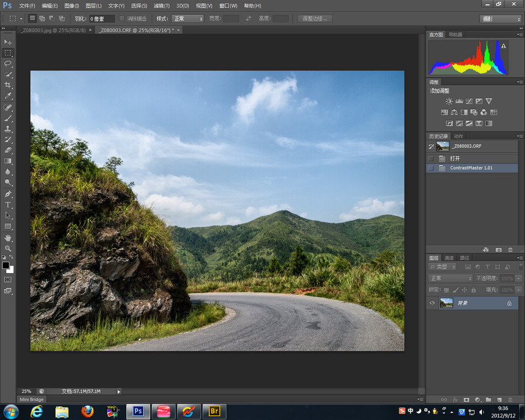Image resolution: width=525 pixels, height=420 pixels.
Task: Add a Brightness/Contrast adjustment
Action: (x=449, y=101)
